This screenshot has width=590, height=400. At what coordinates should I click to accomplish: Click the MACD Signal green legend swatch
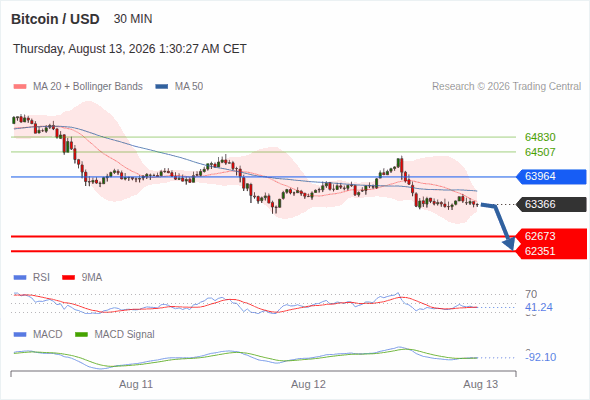click(81, 335)
